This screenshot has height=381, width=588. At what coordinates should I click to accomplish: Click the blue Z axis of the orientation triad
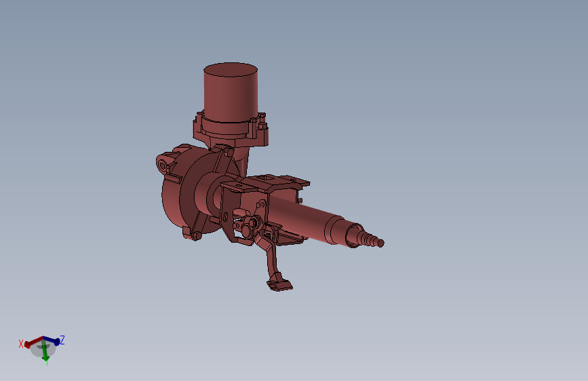click(x=52, y=340)
